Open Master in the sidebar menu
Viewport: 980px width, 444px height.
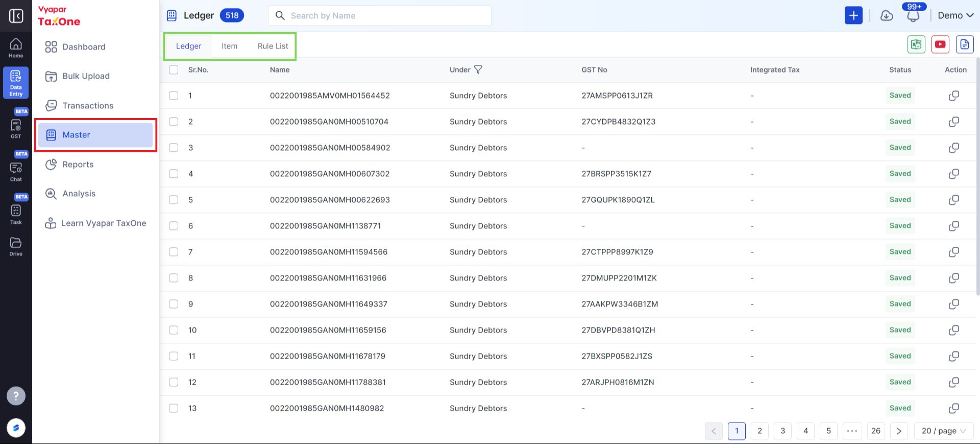[95, 135]
